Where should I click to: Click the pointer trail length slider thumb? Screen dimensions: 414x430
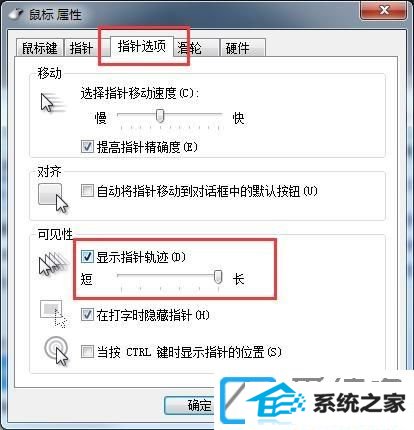tap(218, 277)
